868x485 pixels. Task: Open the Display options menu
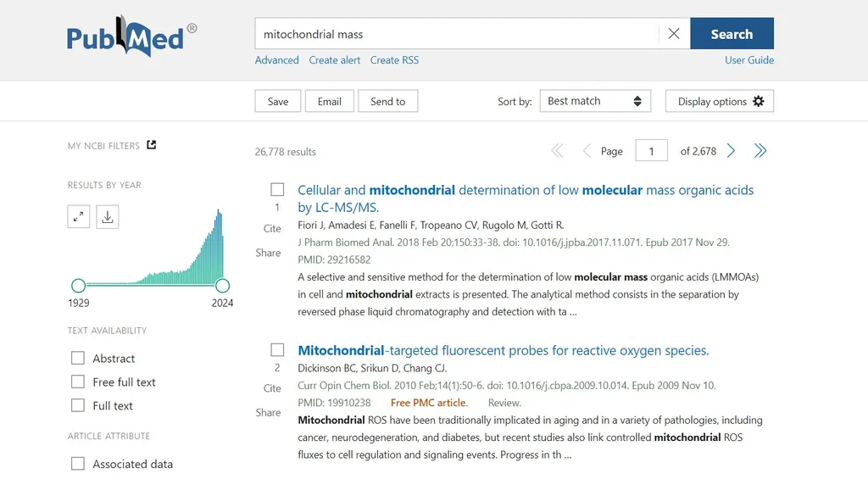pyautogui.click(x=720, y=101)
